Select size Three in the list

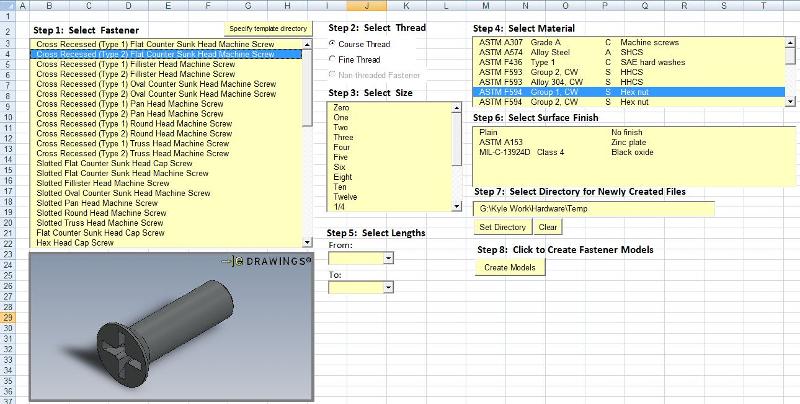pos(390,137)
